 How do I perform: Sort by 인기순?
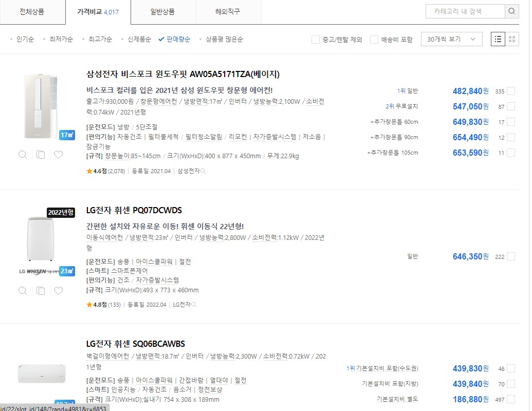(25, 40)
